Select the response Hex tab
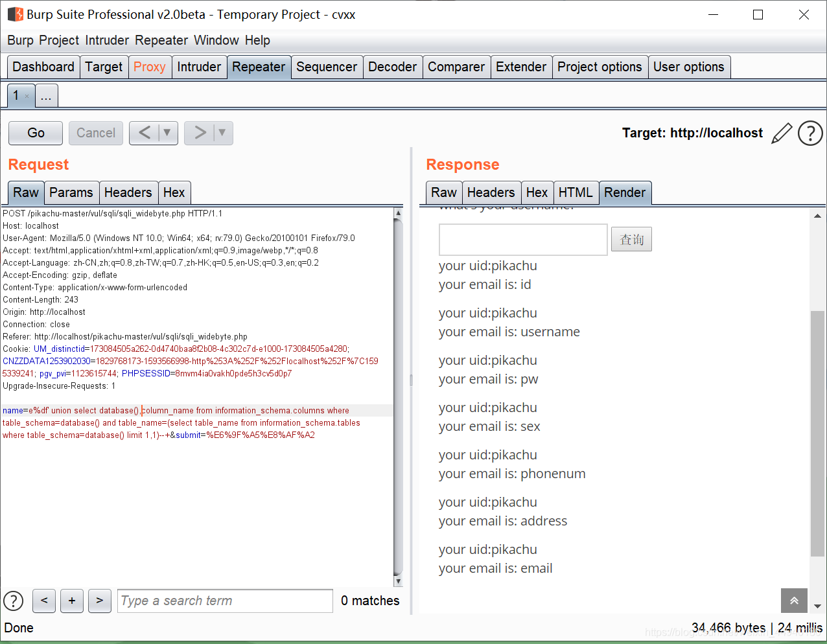The height and width of the screenshot is (644, 827). coord(537,192)
